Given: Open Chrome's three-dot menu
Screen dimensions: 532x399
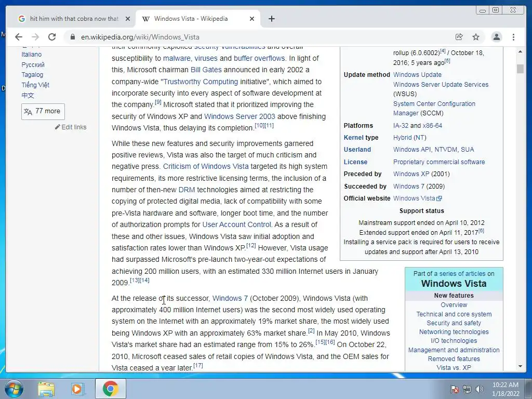Looking at the screenshot, I should pos(513,37).
